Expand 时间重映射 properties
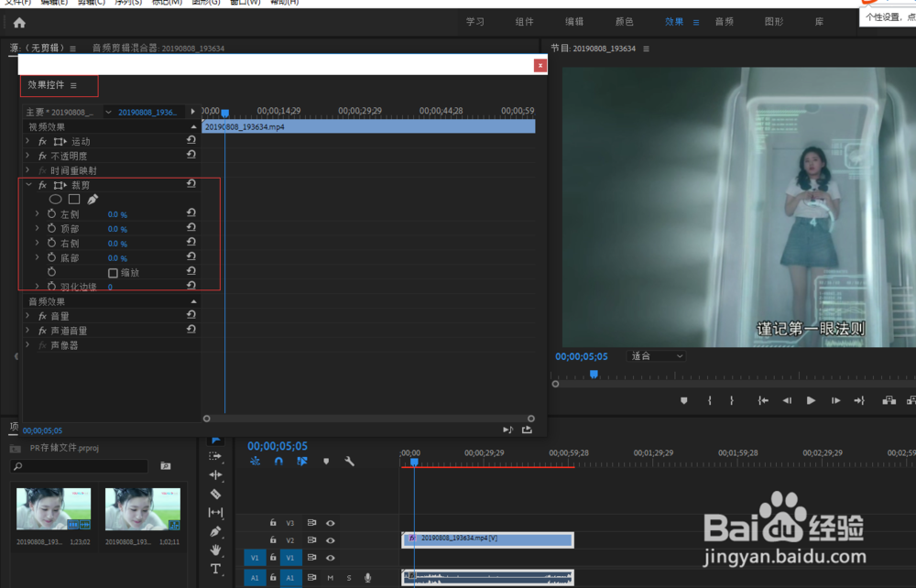916x588 pixels. pos(27,170)
